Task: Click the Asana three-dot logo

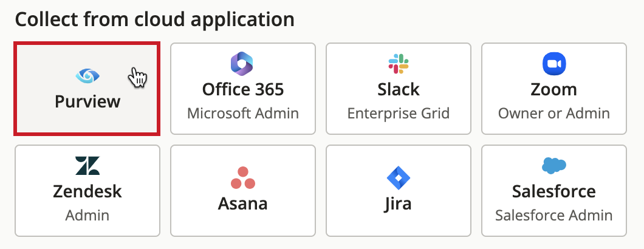Action: tap(243, 177)
